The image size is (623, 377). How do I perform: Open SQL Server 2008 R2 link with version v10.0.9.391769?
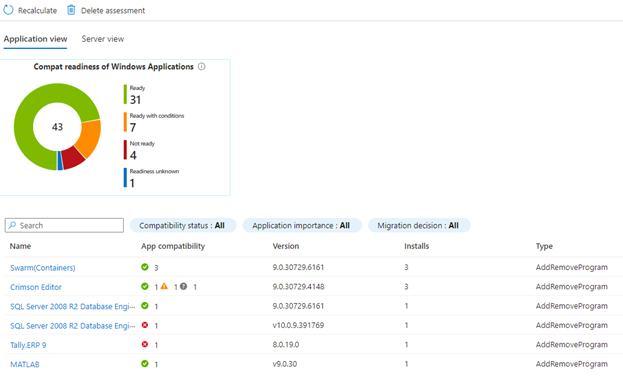pyautogui.click(x=72, y=326)
